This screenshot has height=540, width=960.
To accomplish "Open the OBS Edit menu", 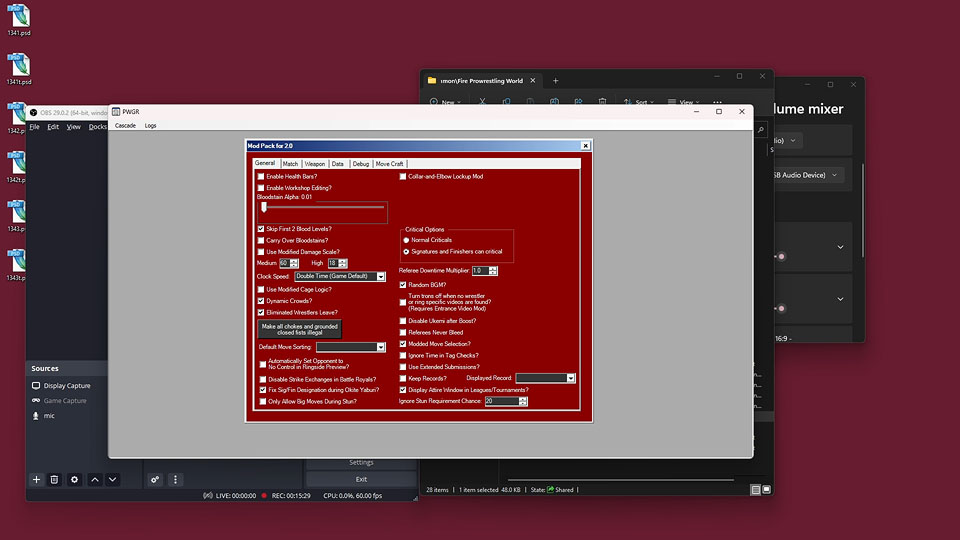I will pos(53,127).
